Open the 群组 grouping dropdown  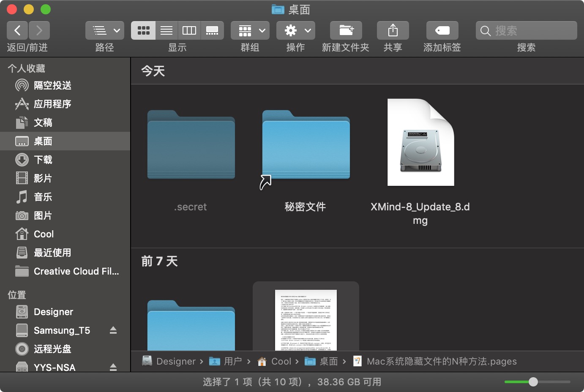pyautogui.click(x=250, y=30)
